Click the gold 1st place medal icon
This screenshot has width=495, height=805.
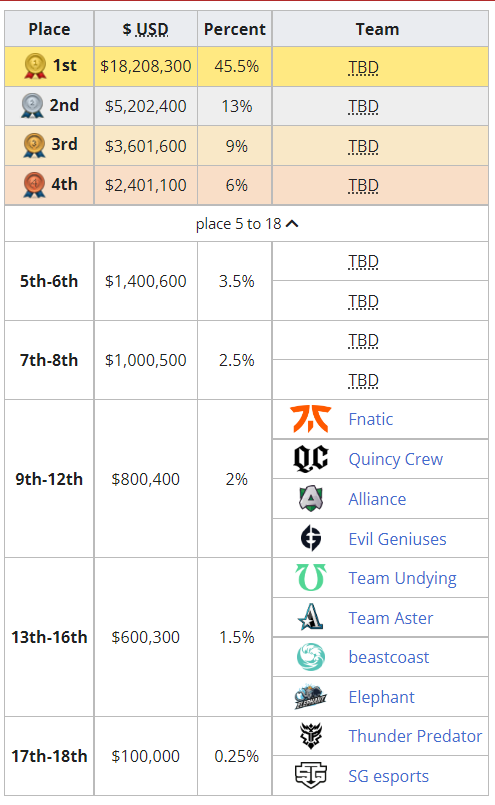(35, 67)
